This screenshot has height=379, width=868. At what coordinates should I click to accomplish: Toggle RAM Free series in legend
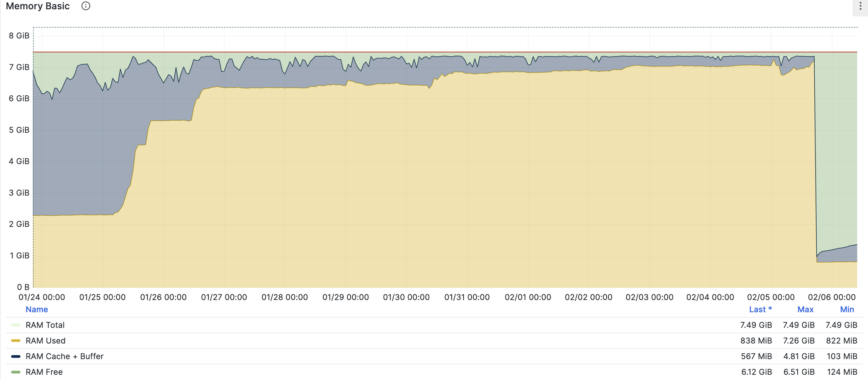[x=44, y=372]
